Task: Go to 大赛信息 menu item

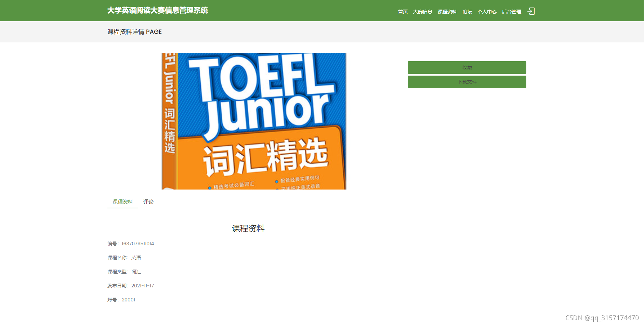Action: [423, 12]
